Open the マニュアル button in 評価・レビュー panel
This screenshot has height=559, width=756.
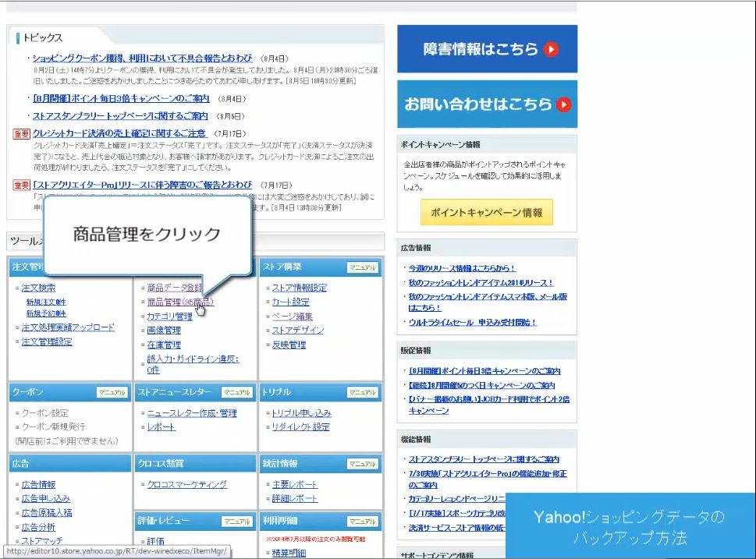click(237, 521)
